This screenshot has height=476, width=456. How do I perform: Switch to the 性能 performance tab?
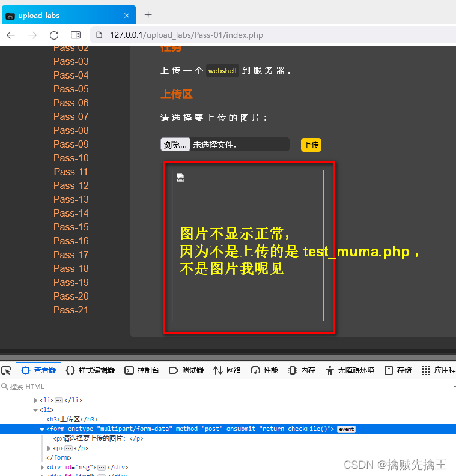[264, 370]
